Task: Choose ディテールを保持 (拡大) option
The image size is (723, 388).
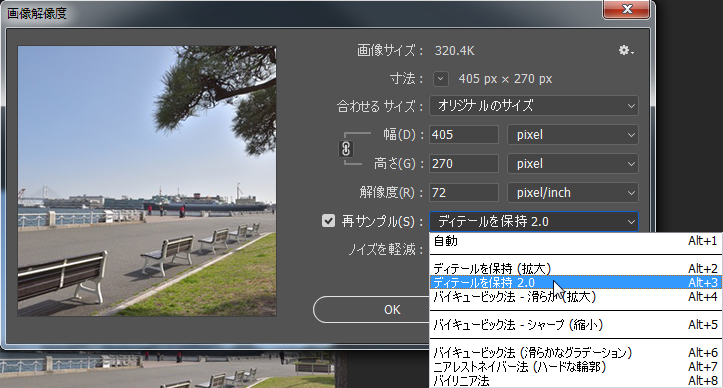Action: click(x=575, y=269)
